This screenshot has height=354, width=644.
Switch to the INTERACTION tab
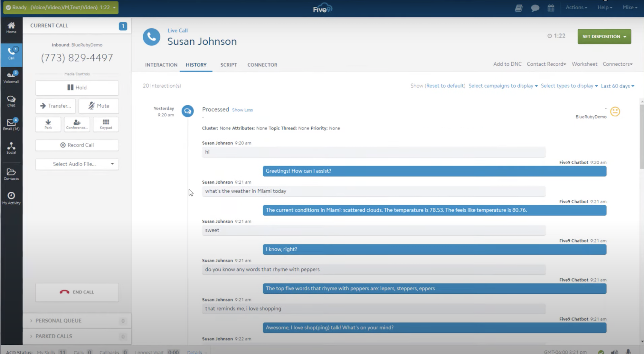(161, 64)
